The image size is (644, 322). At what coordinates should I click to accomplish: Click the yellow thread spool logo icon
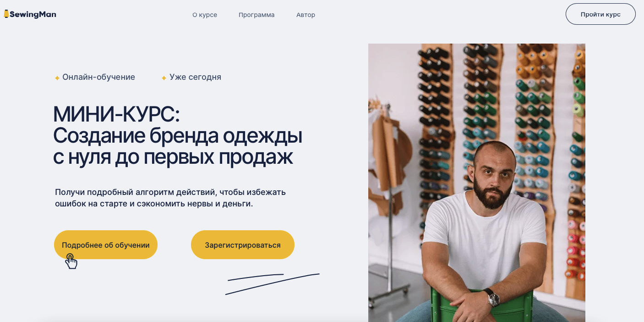coord(6,14)
